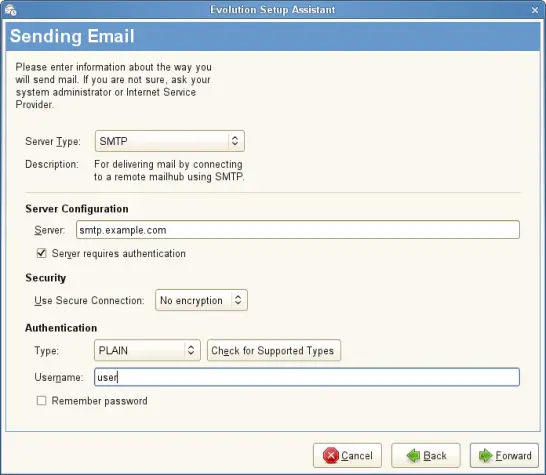Click into the Username input field
The image size is (546, 475).
(307, 377)
